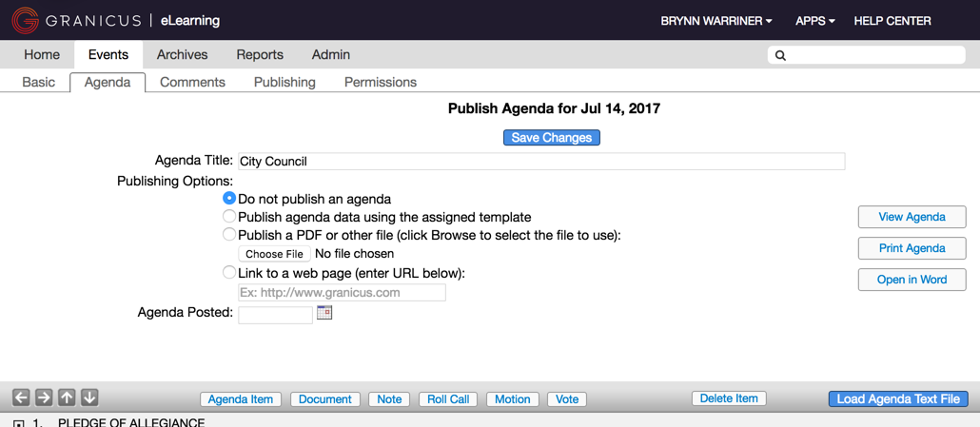Expand the Pledge of Allegiance item

19,423
